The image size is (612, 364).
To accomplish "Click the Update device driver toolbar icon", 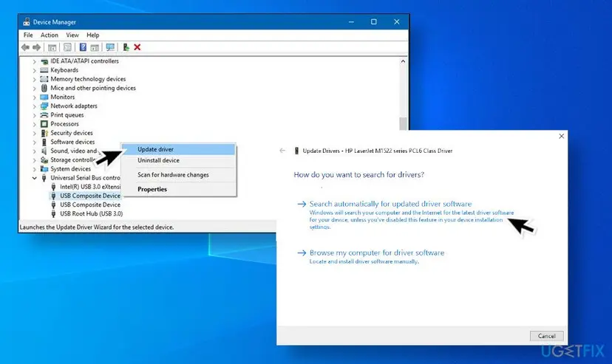I will click(x=126, y=47).
